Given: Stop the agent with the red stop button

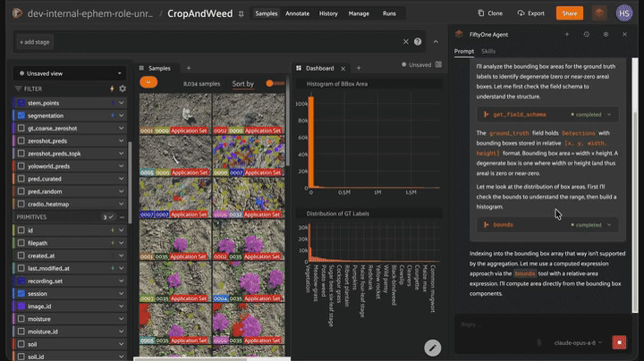Looking at the screenshot, I should click(619, 342).
